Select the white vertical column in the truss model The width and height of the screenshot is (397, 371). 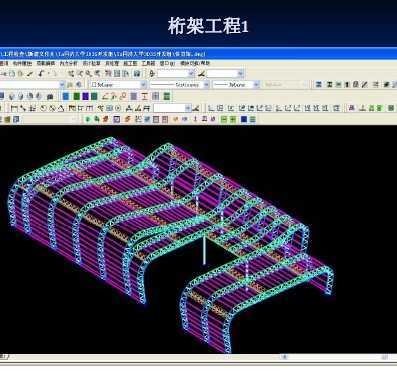204,250
